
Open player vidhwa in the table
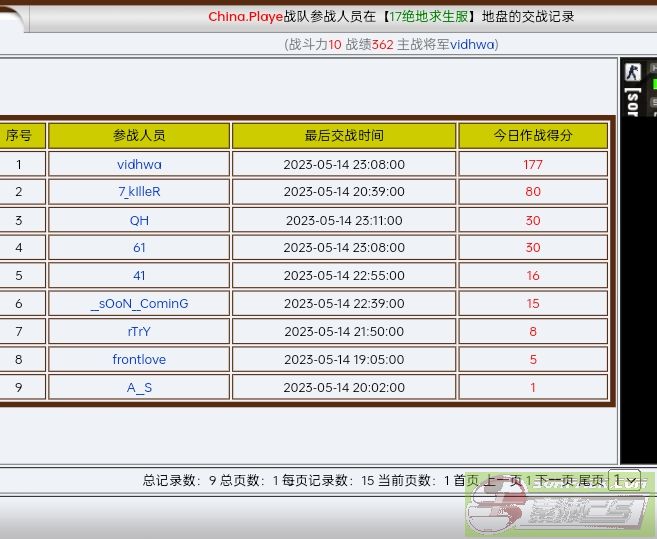pos(139,164)
